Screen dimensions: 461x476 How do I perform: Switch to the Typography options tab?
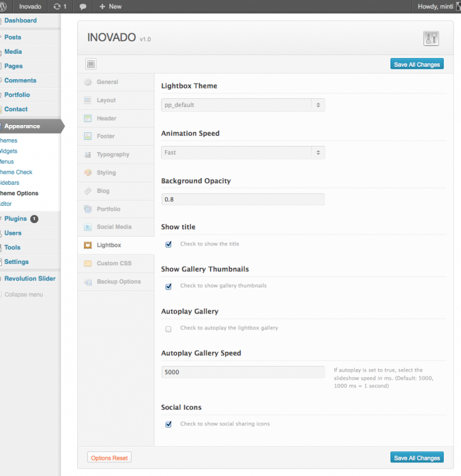(116, 155)
